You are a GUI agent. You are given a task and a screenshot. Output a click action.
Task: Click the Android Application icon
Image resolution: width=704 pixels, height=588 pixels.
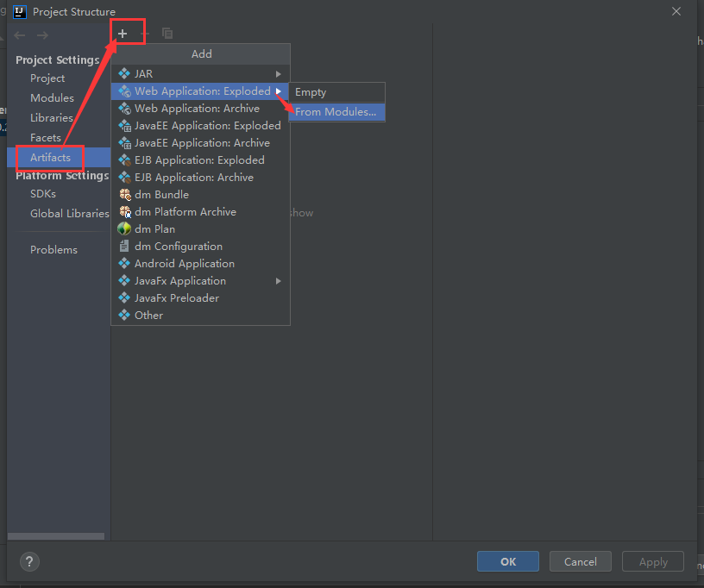click(124, 263)
